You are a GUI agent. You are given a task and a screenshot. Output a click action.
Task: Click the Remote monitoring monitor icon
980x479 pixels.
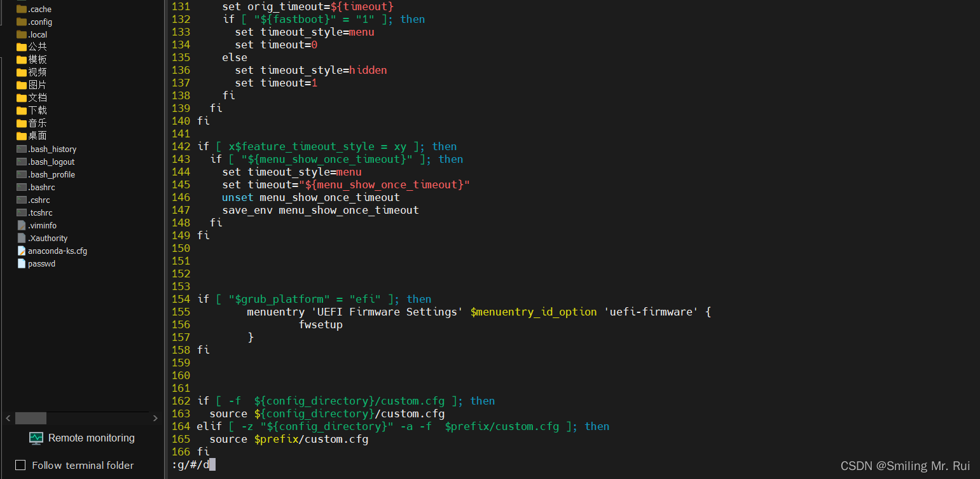36,438
